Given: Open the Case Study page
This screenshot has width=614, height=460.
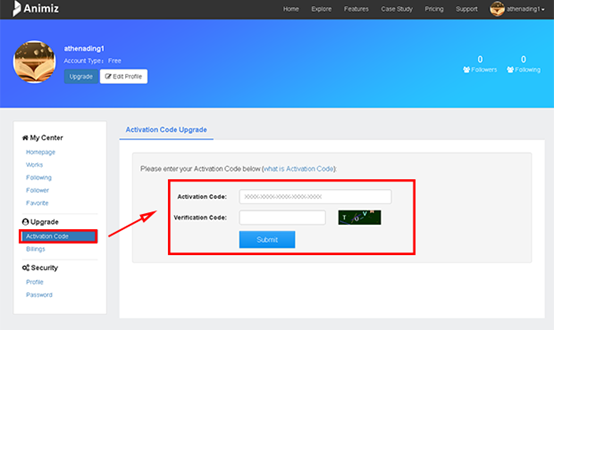Looking at the screenshot, I should (x=397, y=9).
